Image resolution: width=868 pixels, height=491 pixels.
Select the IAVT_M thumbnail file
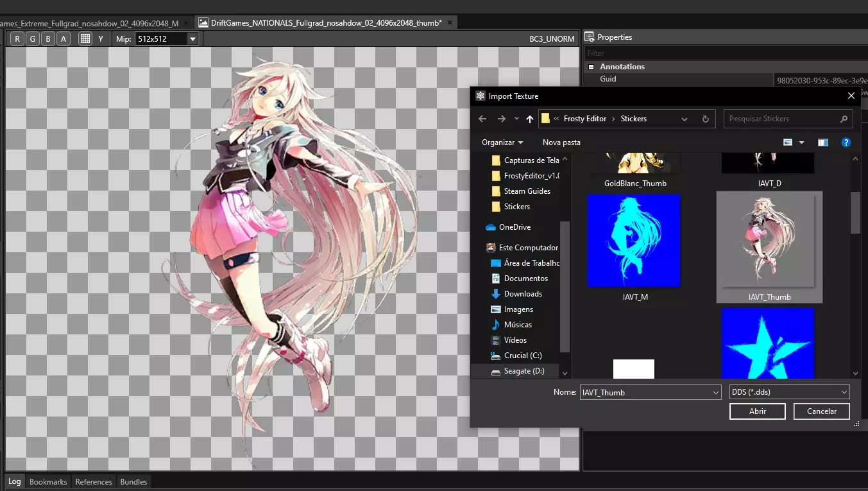634,247
